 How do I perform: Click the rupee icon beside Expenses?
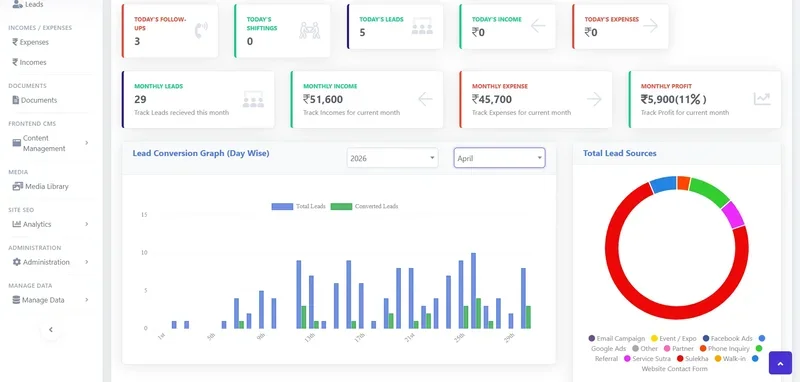[15, 42]
